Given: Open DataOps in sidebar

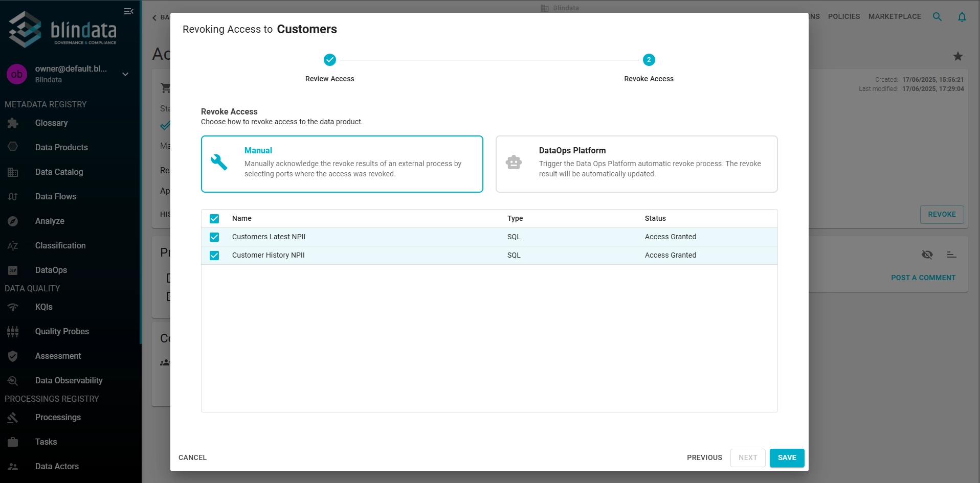Looking at the screenshot, I should click(x=51, y=270).
